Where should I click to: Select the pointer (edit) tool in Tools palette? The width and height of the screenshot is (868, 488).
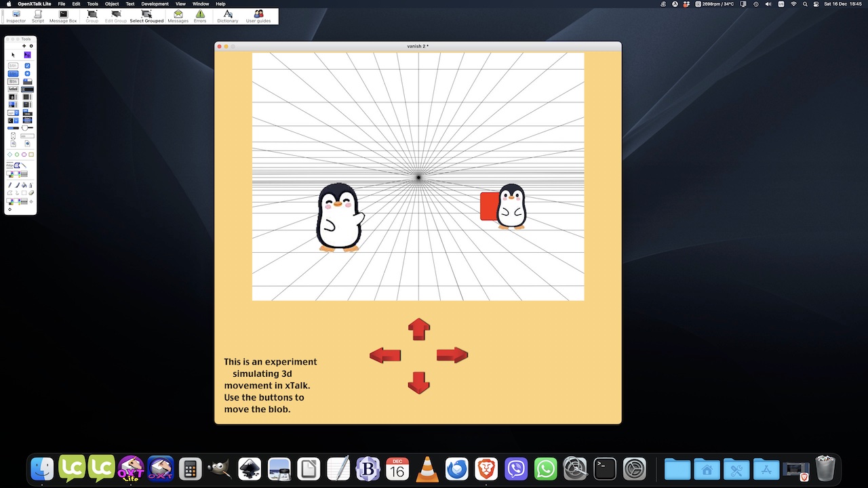[x=13, y=55]
